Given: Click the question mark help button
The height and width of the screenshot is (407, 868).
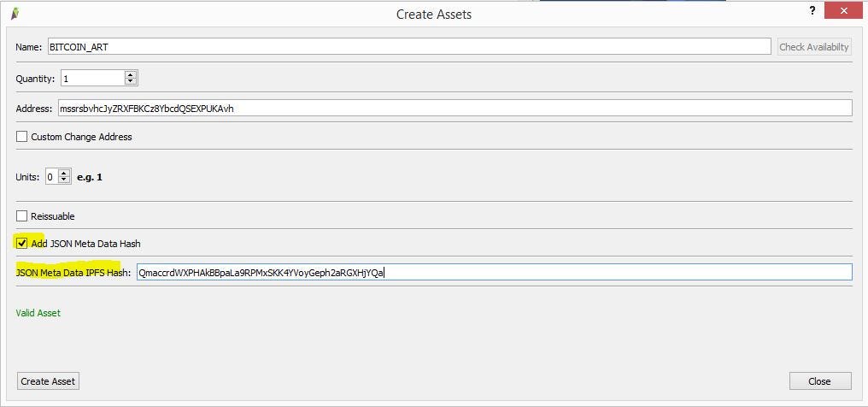Looking at the screenshot, I should point(812,10).
